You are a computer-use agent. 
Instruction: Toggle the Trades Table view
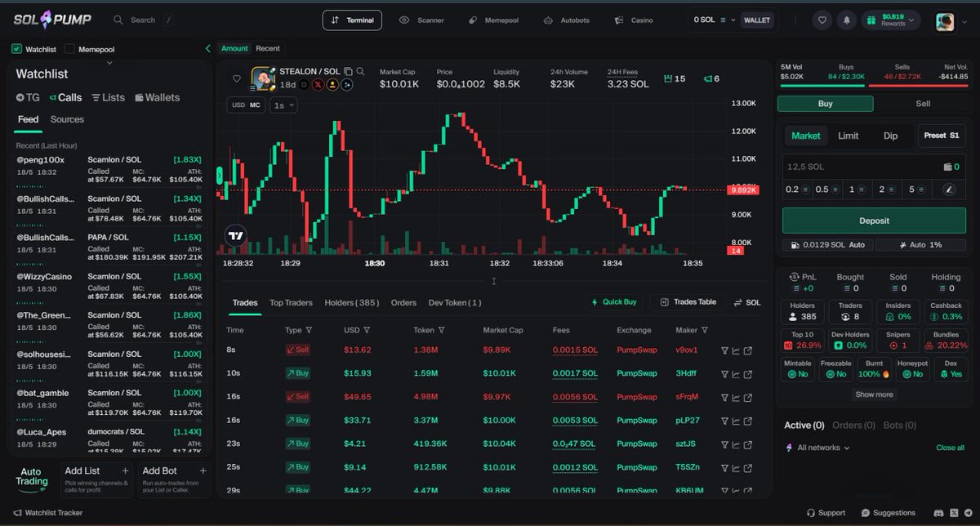point(687,302)
